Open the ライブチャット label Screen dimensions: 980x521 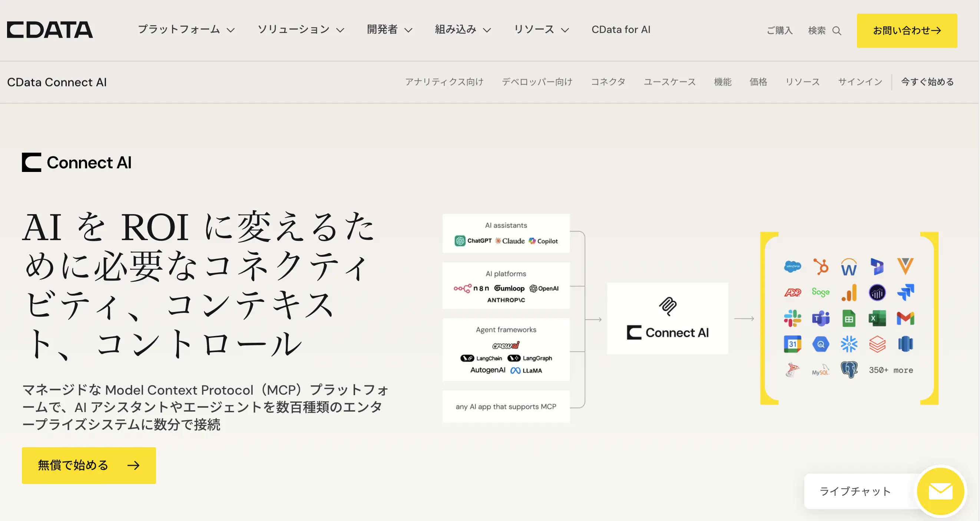855,491
